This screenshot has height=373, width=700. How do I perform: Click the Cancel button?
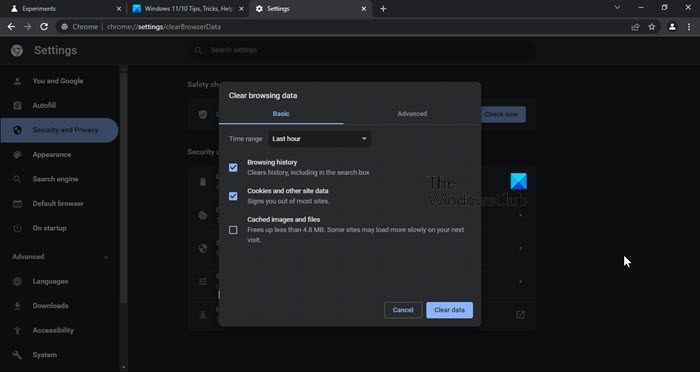(403, 310)
